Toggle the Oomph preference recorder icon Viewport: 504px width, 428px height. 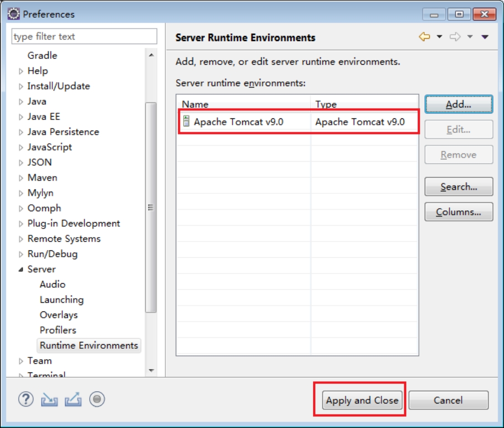(97, 399)
